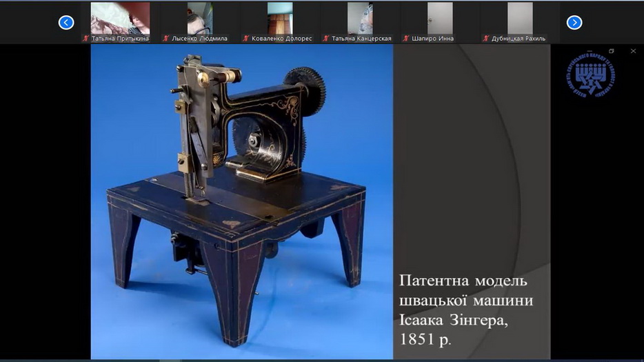This screenshot has height=362, width=644.
Task: Click muted mic icon of Татьяна Канцерская
Action: pyautogui.click(x=325, y=39)
